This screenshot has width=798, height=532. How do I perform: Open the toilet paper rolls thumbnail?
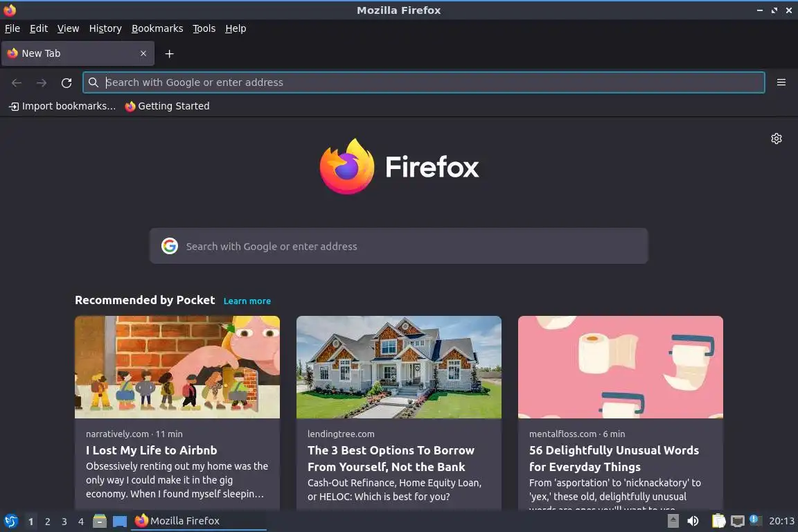click(x=621, y=367)
